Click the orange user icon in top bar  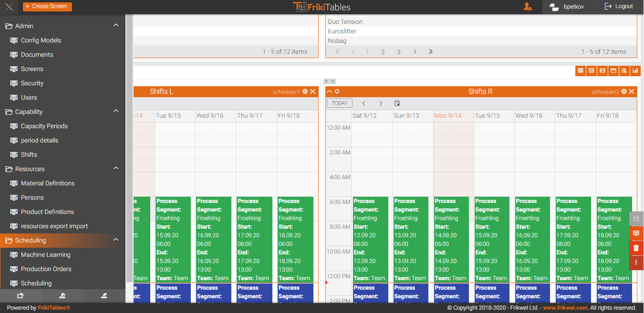[x=527, y=7]
